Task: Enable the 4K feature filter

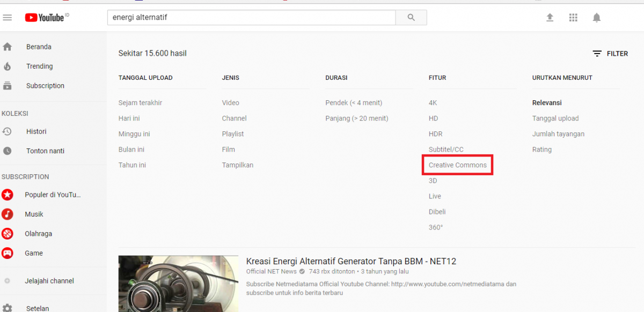Action: coord(432,102)
